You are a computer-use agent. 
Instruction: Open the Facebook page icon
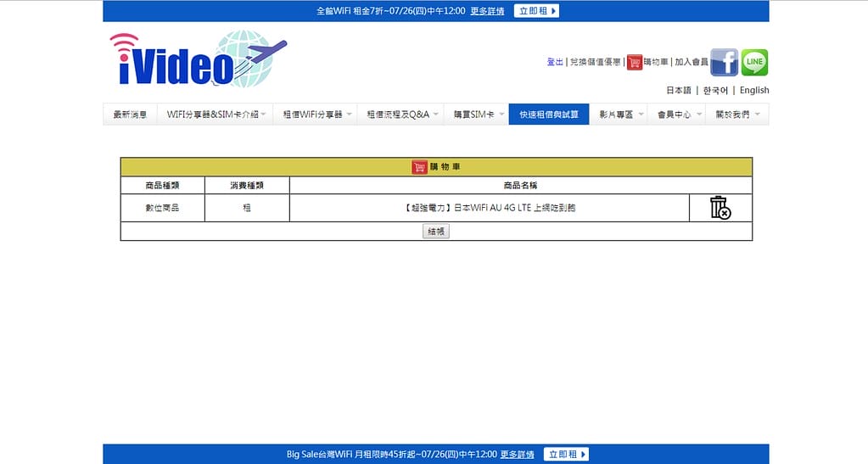[724, 62]
